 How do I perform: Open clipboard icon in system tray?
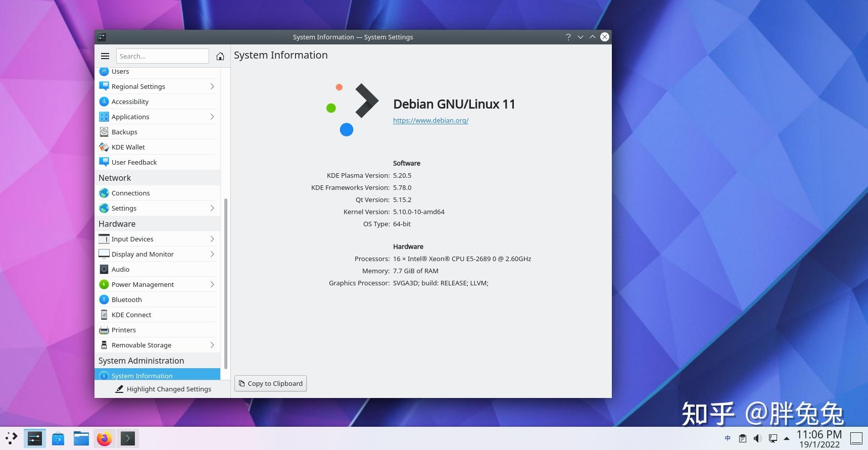[743, 438]
